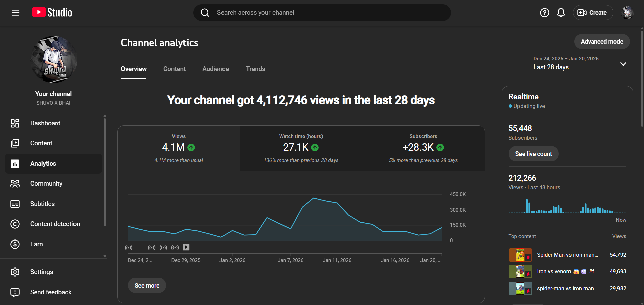The width and height of the screenshot is (644, 305).
Task: Click the Advanced mode button
Action: tap(602, 42)
